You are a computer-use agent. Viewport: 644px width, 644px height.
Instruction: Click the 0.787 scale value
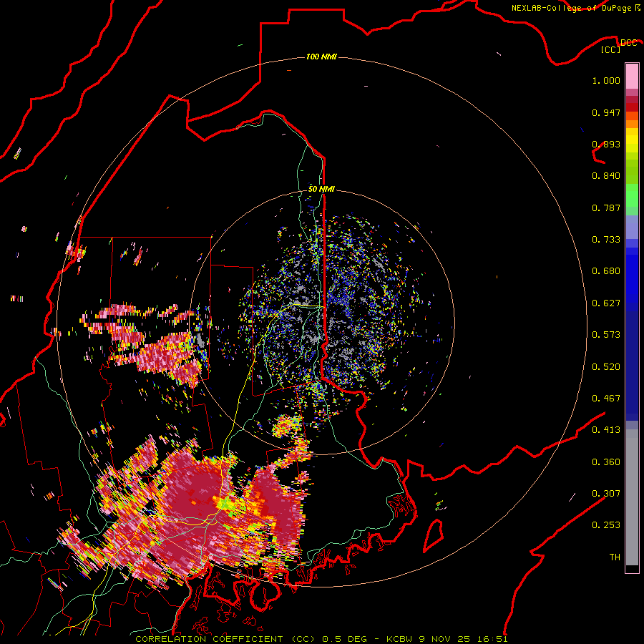point(606,208)
